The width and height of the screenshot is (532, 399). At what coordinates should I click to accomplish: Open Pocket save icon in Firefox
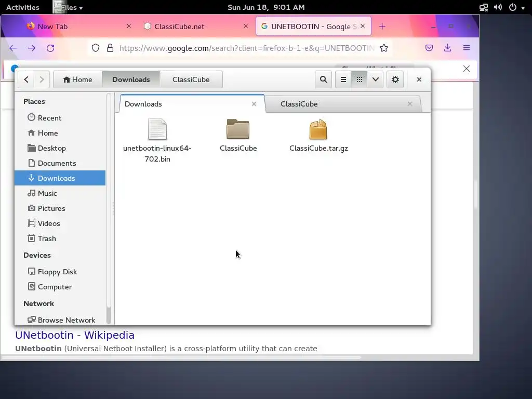pyautogui.click(x=429, y=48)
